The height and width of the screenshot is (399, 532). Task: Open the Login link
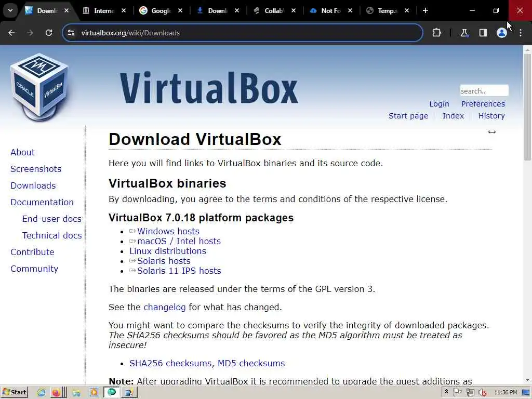pos(439,104)
